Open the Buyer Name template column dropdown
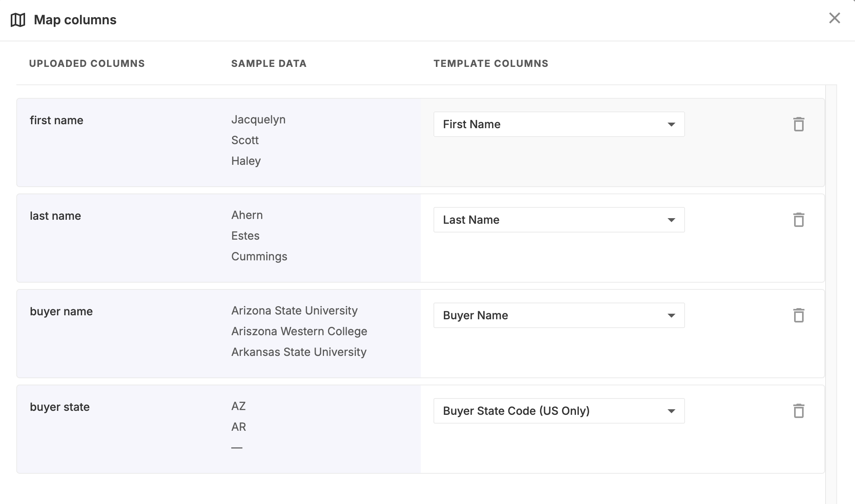This screenshot has height=504, width=855. pos(558,315)
